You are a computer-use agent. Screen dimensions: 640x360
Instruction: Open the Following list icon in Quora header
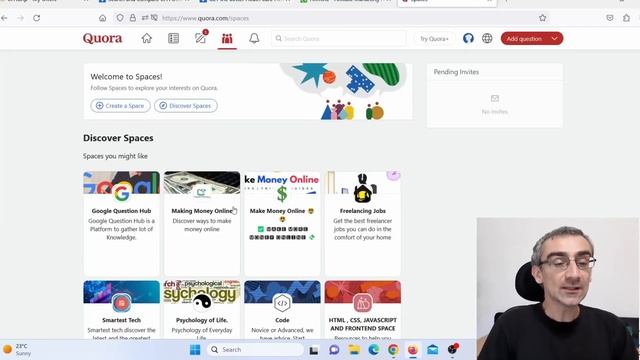[173, 38]
